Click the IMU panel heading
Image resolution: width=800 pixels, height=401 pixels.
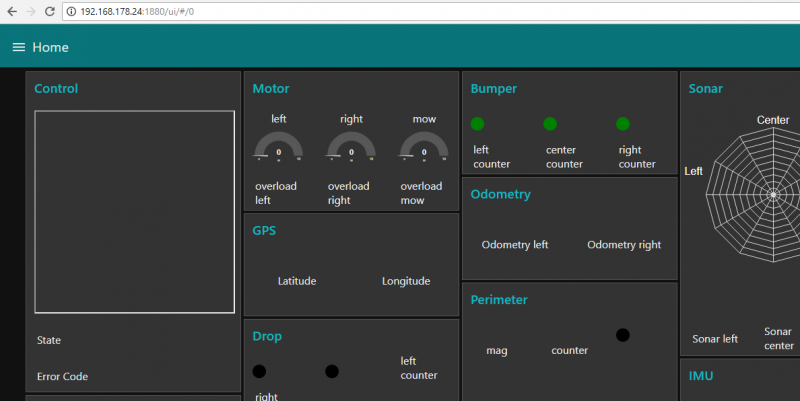pos(701,375)
